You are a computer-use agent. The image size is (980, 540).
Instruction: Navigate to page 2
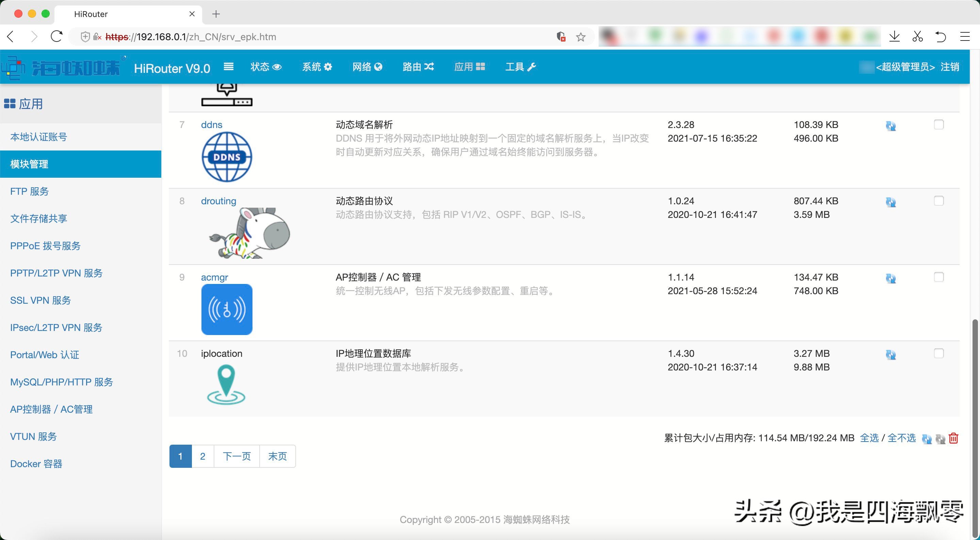coord(203,456)
